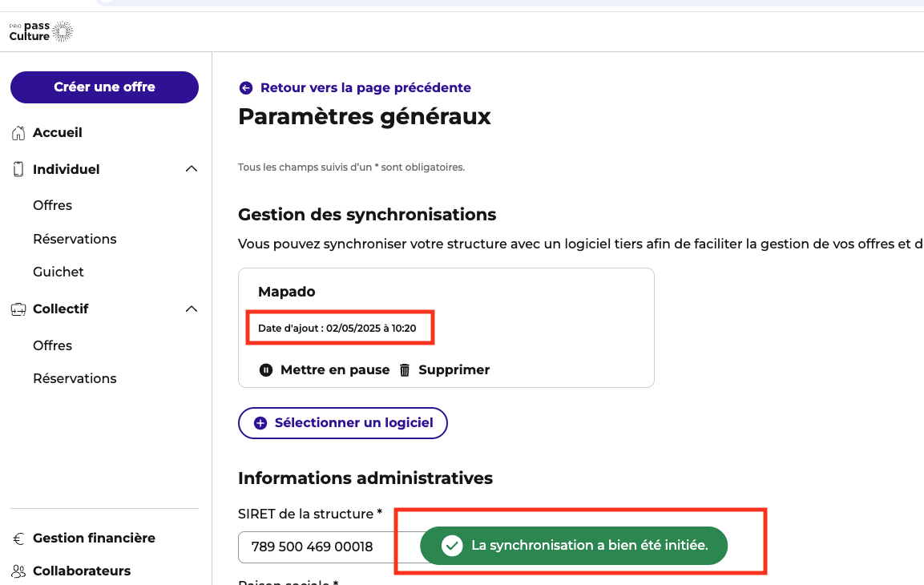Go to Guichet menu item
The image size is (924, 585).
coord(59,272)
